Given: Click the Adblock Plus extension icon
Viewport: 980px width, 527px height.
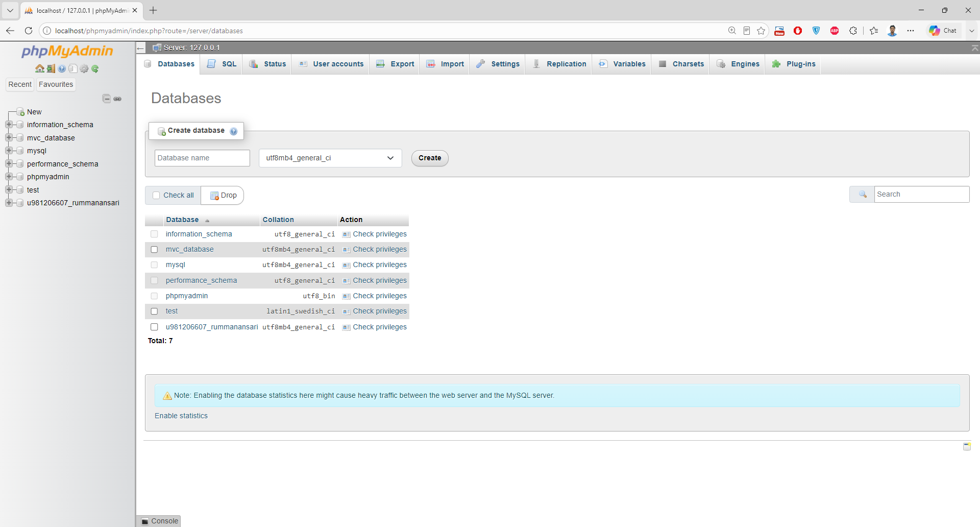Looking at the screenshot, I should [835, 31].
